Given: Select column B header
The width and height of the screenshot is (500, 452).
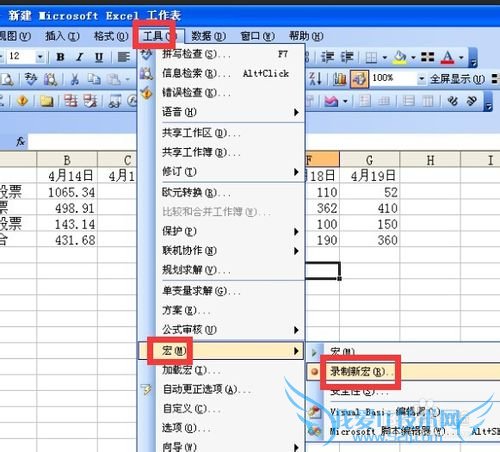Looking at the screenshot, I should tap(67, 160).
